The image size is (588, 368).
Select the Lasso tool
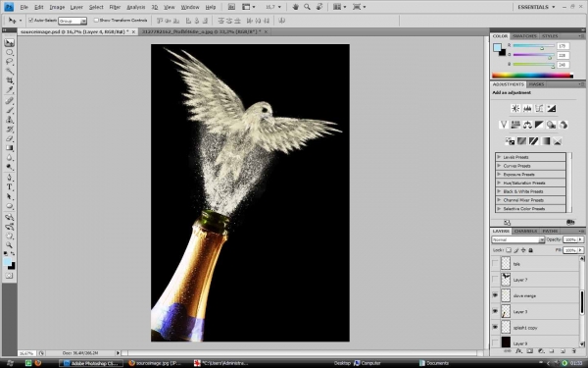[10, 62]
